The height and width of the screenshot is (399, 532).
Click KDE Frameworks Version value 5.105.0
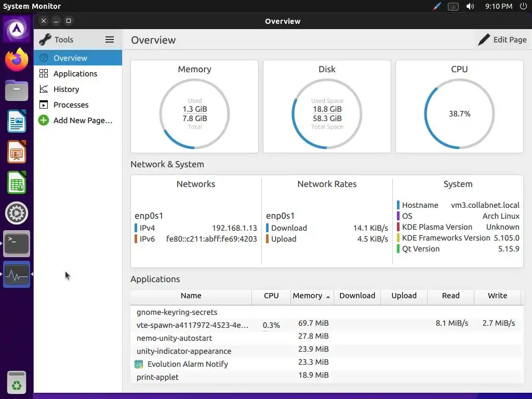tap(507, 238)
